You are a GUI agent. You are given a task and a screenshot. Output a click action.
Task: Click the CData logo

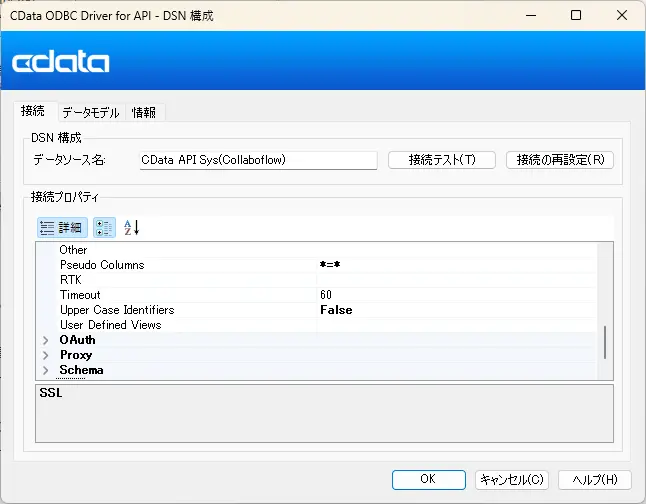pyautogui.click(x=61, y=63)
